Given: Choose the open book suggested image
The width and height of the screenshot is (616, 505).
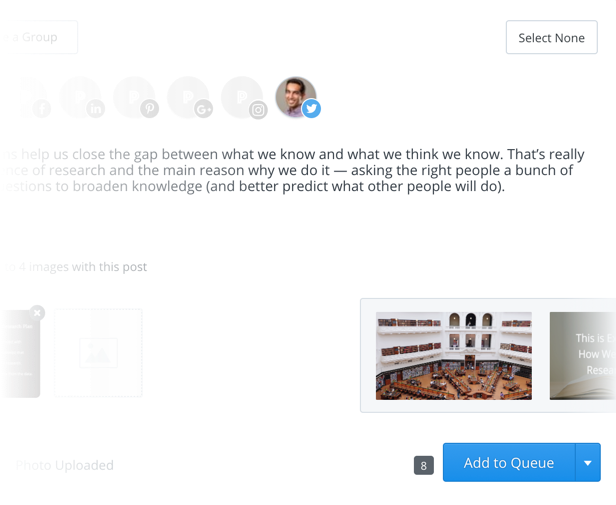Looking at the screenshot, I should (x=583, y=356).
